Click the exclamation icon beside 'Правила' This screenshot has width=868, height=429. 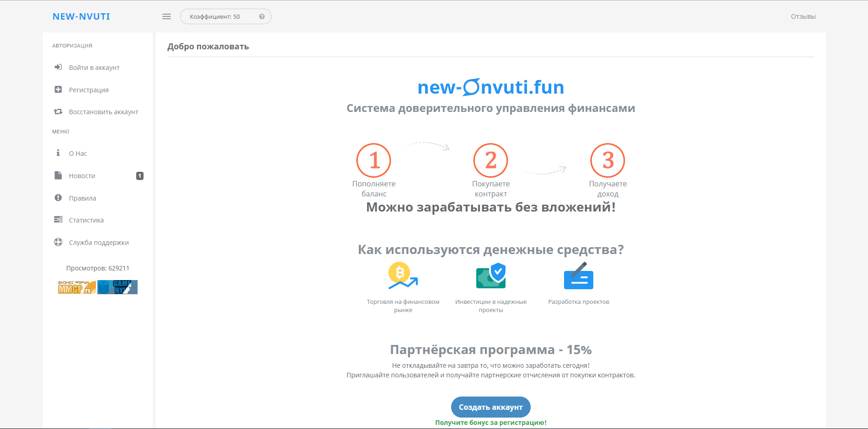point(58,198)
